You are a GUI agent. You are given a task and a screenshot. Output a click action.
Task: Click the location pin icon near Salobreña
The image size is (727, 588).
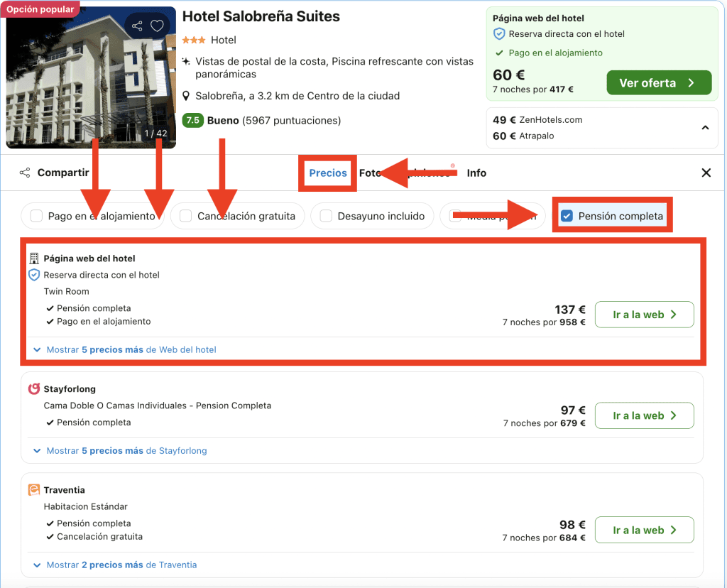pyautogui.click(x=186, y=96)
